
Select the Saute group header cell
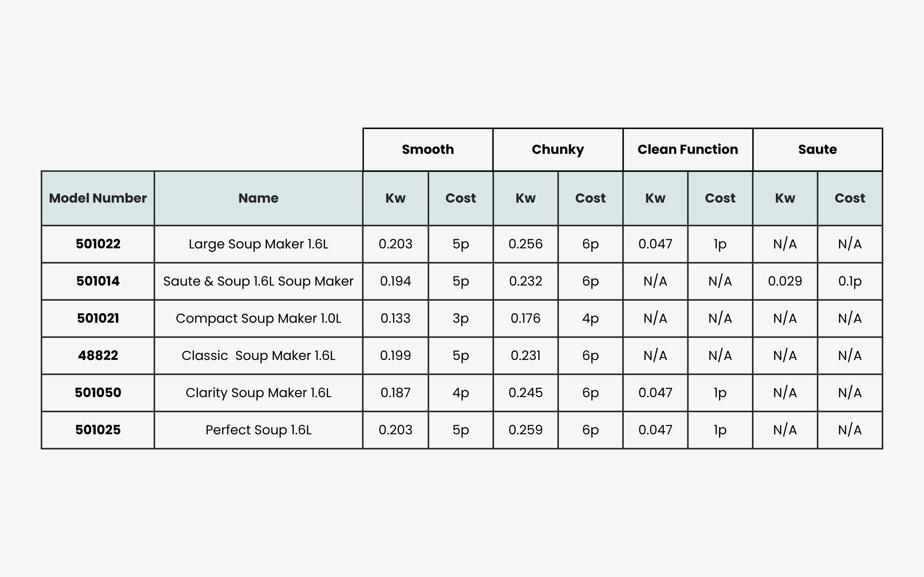click(x=817, y=149)
